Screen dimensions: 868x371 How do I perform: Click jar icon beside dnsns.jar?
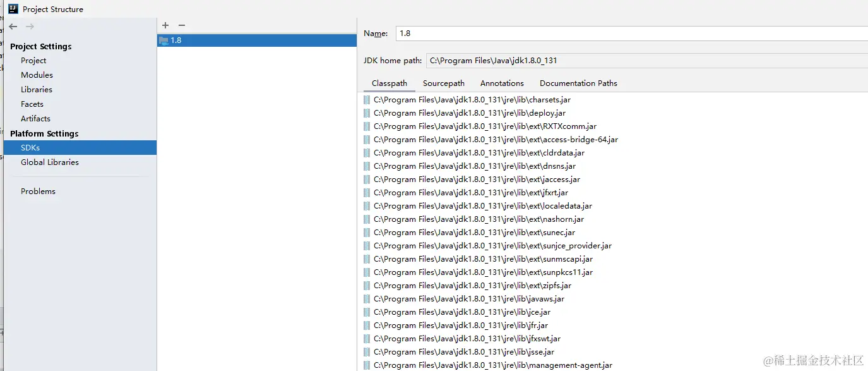pos(367,166)
